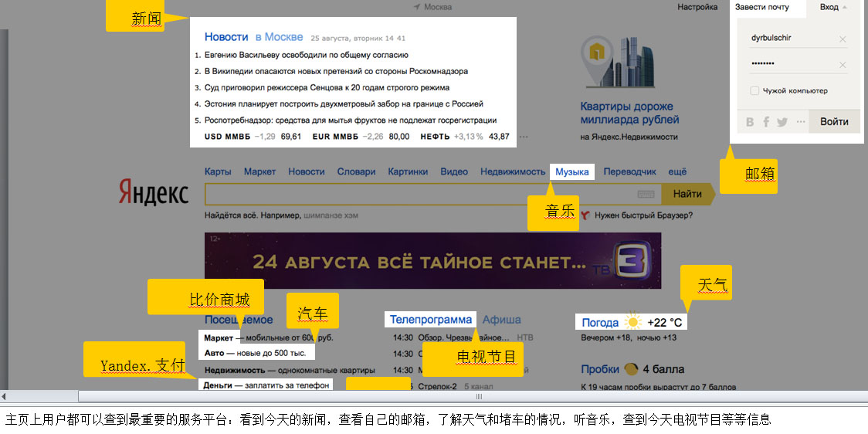Viewport: 868px width, 434px height.
Task: Click the Найти search button
Action: tap(687, 194)
